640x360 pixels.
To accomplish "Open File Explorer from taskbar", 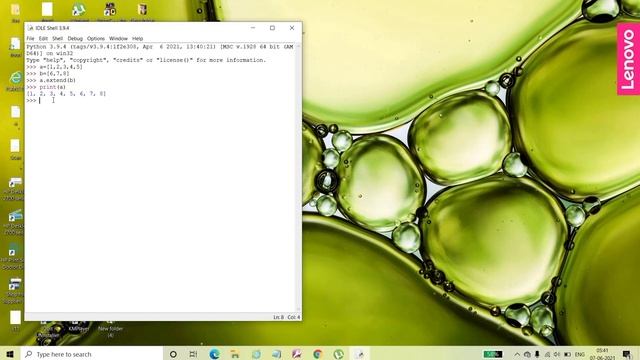I will [235, 354].
